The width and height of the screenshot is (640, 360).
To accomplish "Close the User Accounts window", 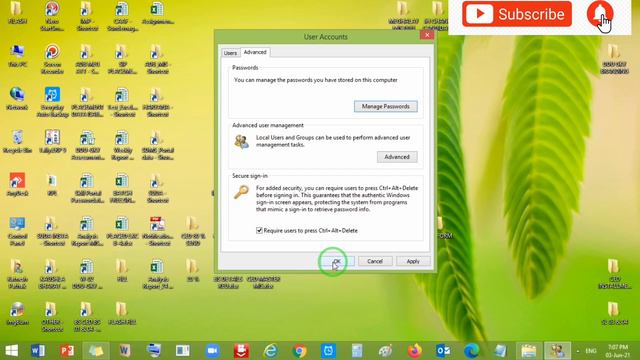I will click(427, 35).
